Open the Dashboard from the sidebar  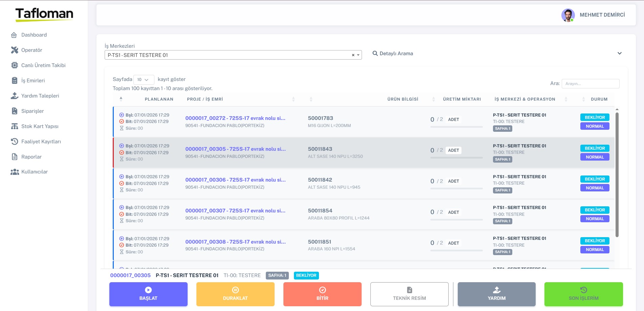[x=34, y=35]
